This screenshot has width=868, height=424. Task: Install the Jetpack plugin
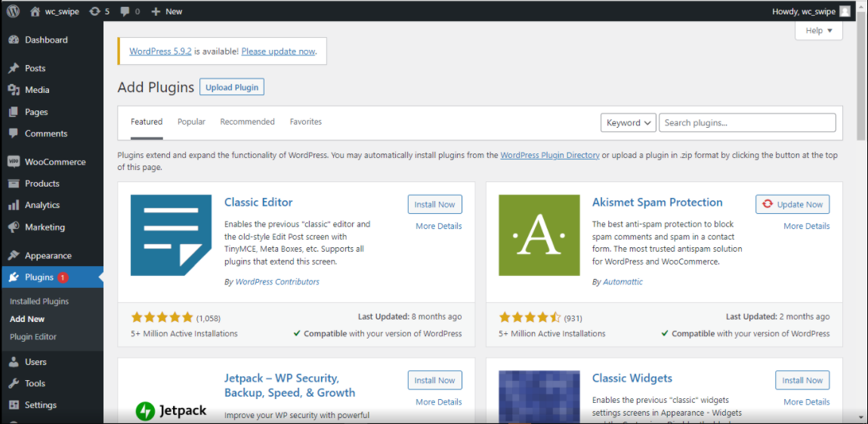(x=435, y=380)
